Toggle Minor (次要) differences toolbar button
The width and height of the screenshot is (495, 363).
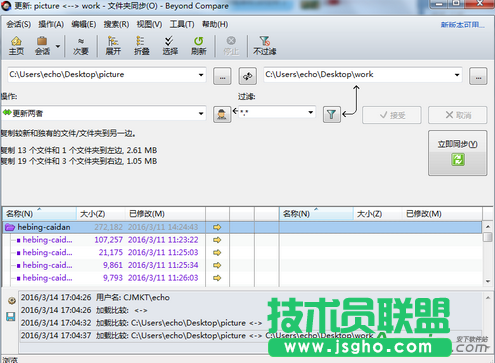tap(81, 46)
